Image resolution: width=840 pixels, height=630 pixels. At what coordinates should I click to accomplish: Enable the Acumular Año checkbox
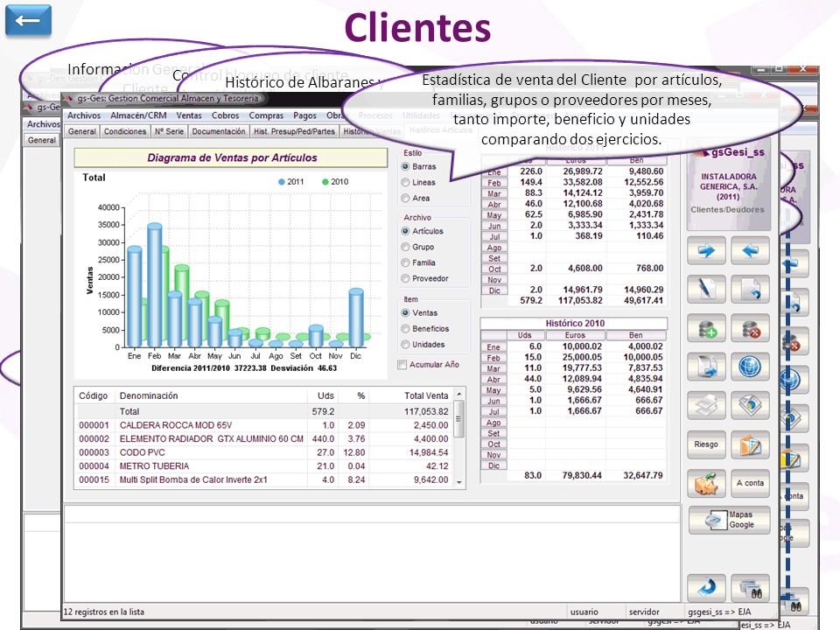(x=402, y=364)
